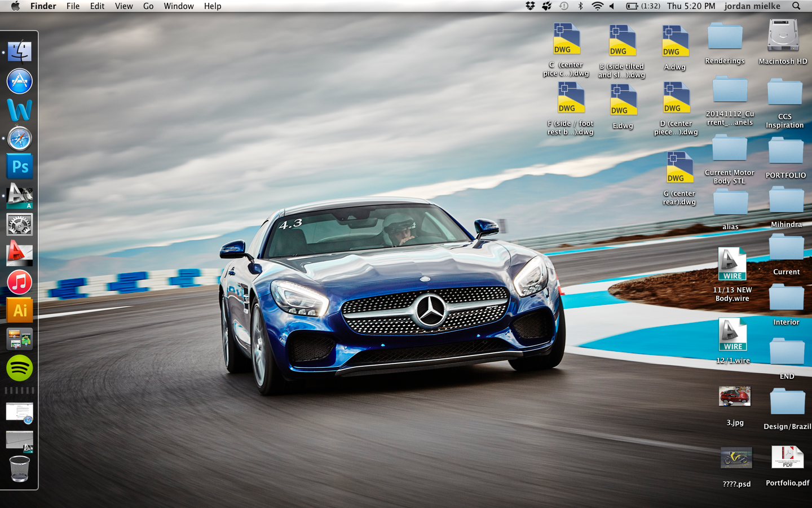Launch Adobe Illustrator from the Dock
The height and width of the screenshot is (508, 812).
click(20, 310)
